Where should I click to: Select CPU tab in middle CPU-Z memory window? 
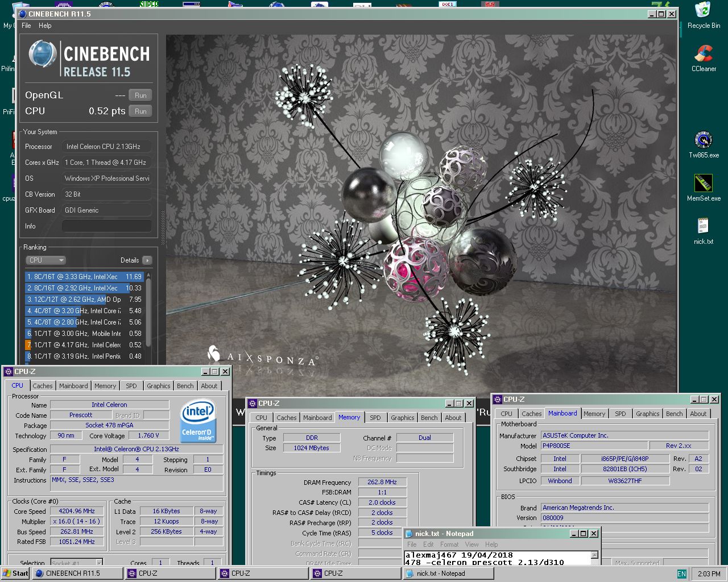pyautogui.click(x=261, y=418)
